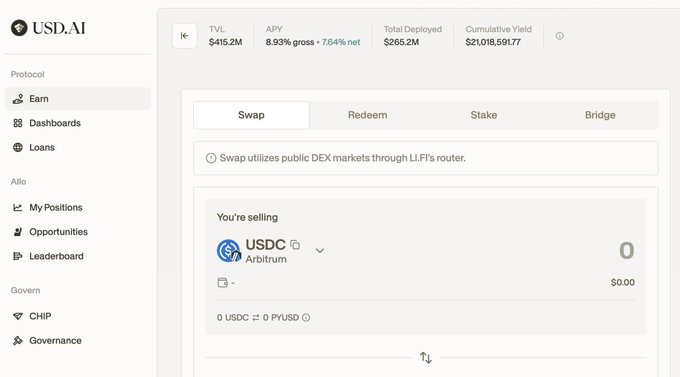
Task: Click the wallet balance icon
Action: 222,283
